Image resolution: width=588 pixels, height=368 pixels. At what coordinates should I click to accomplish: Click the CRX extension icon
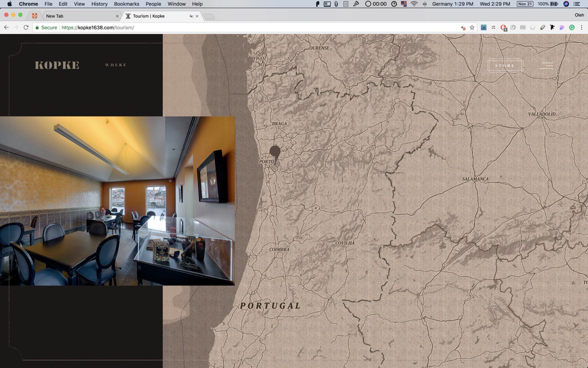point(523,28)
